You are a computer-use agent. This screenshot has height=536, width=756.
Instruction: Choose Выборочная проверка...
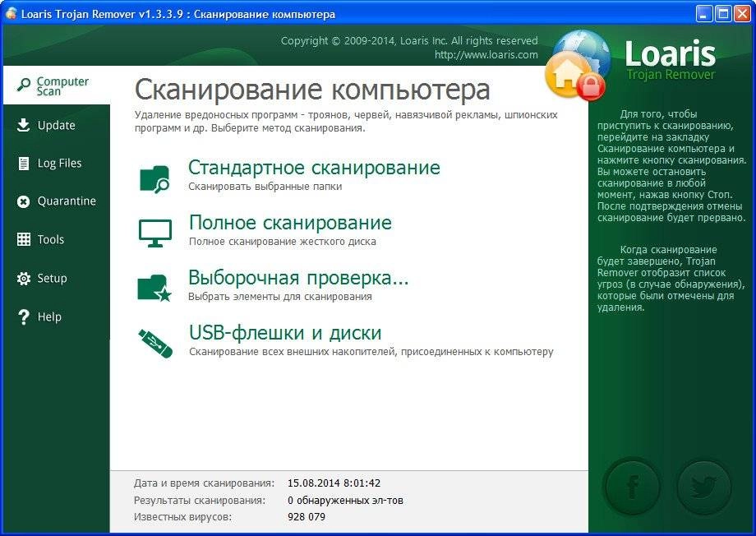click(x=298, y=278)
